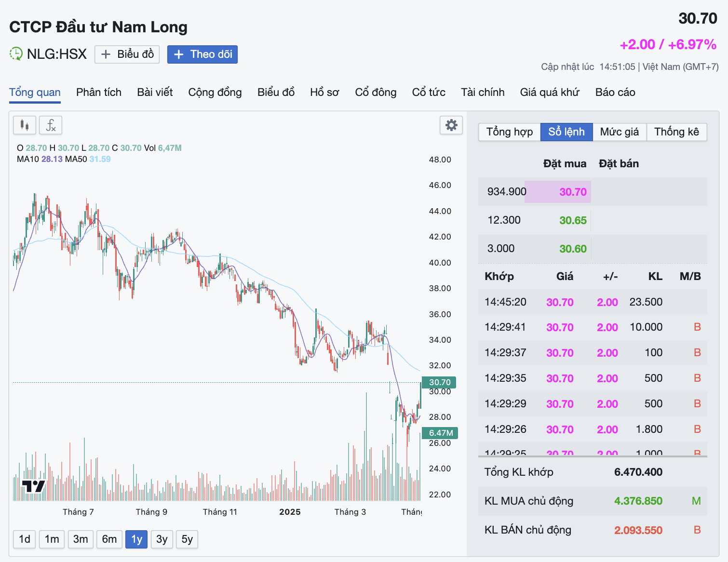Click the 14:29:41 trade row

coord(593,327)
